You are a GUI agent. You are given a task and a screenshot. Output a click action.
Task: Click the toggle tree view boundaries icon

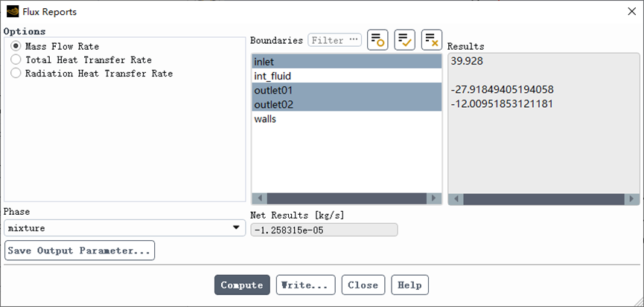(x=377, y=39)
